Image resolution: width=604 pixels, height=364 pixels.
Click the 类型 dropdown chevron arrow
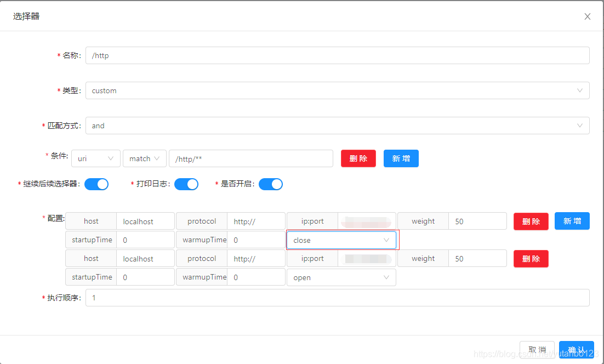[x=580, y=90]
